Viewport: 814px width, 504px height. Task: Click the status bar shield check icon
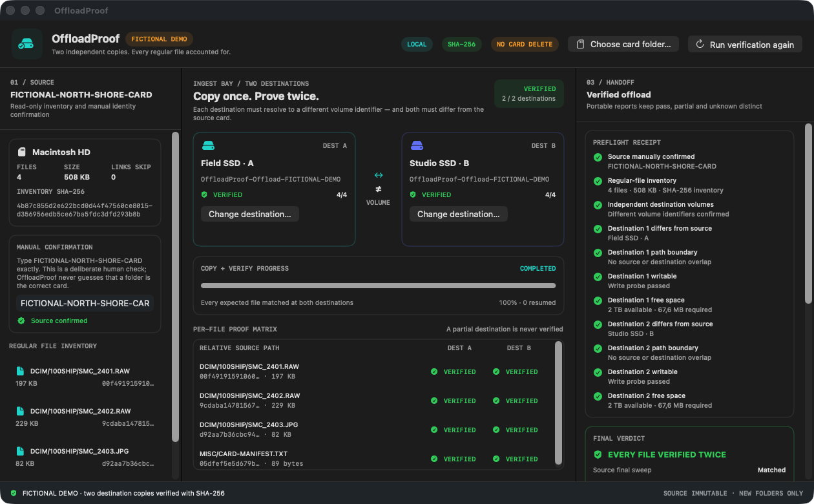pyautogui.click(x=13, y=493)
